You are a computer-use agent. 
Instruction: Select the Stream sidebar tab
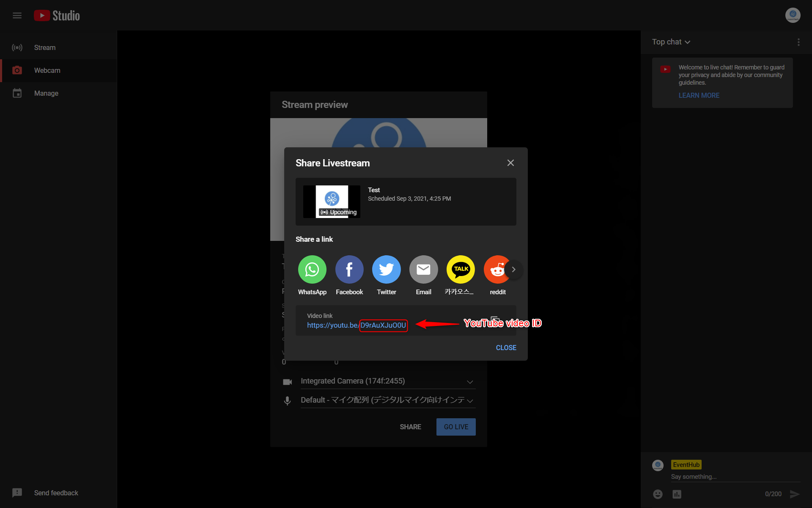(58, 47)
